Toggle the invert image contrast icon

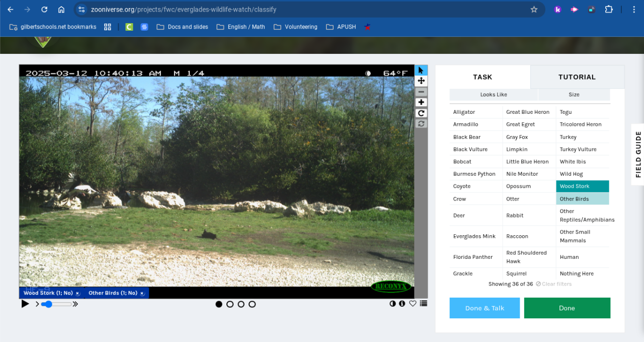click(x=392, y=303)
